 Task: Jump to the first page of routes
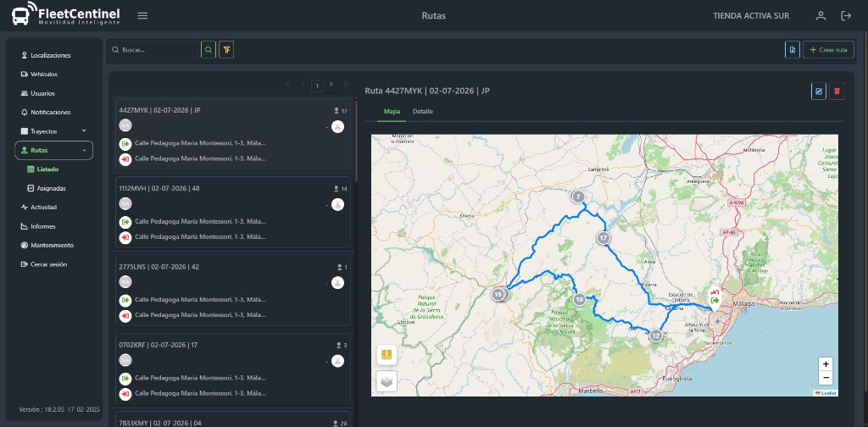(288, 84)
